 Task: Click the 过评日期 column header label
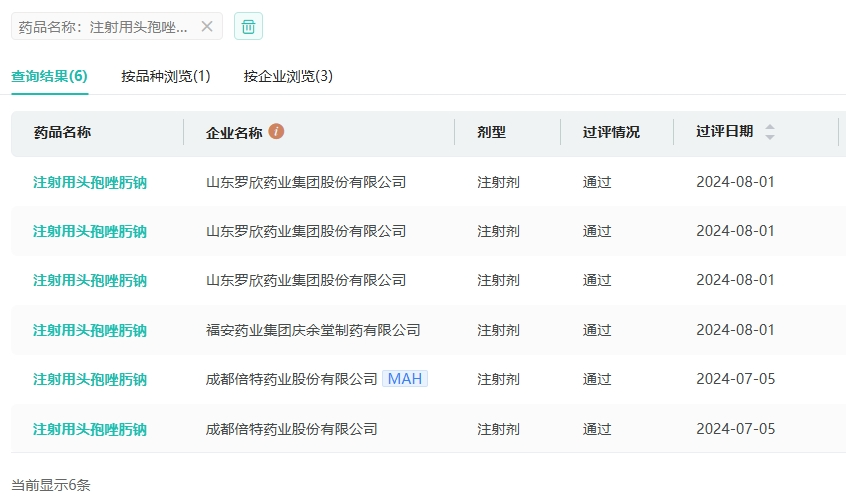[x=725, y=132]
